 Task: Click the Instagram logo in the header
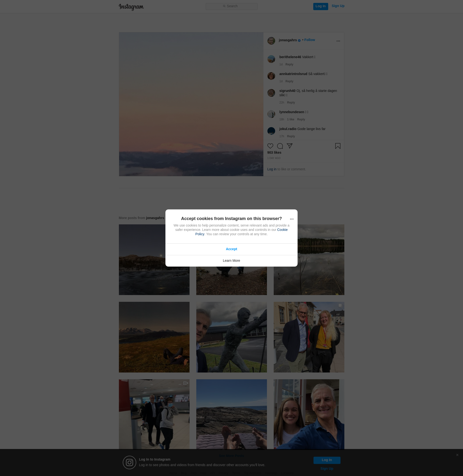click(x=131, y=7)
